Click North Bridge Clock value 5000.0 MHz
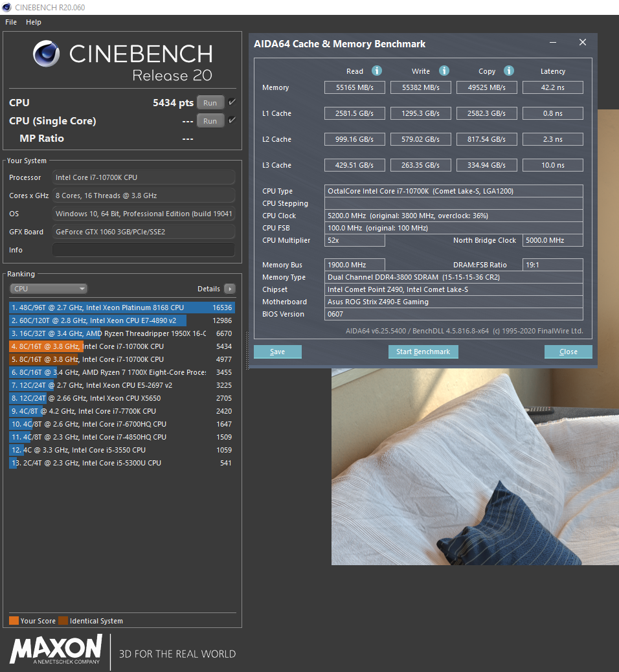 552,240
